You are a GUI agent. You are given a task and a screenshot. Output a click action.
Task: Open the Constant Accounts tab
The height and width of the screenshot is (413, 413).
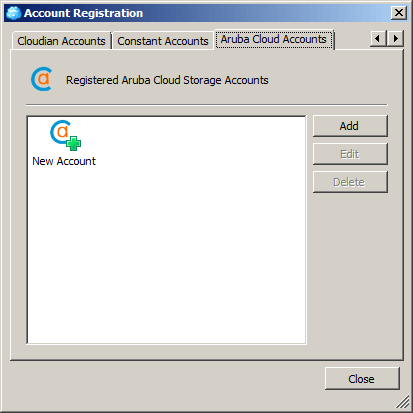(163, 41)
